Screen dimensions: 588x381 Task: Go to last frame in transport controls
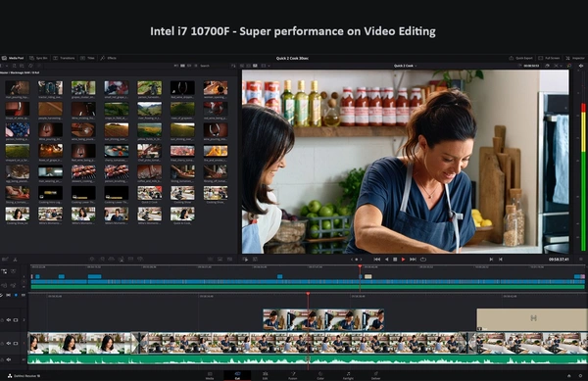pos(413,260)
